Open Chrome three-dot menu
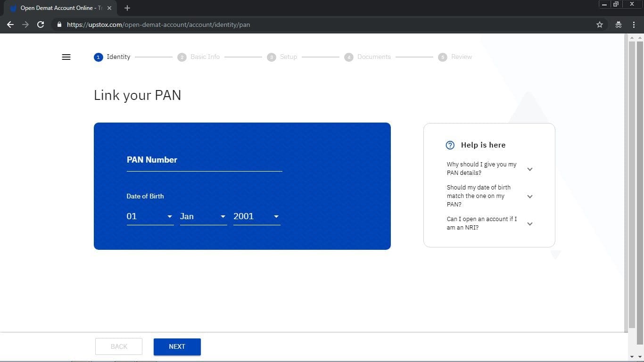This screenshot has width=644, height=362. tap(634, 25)
